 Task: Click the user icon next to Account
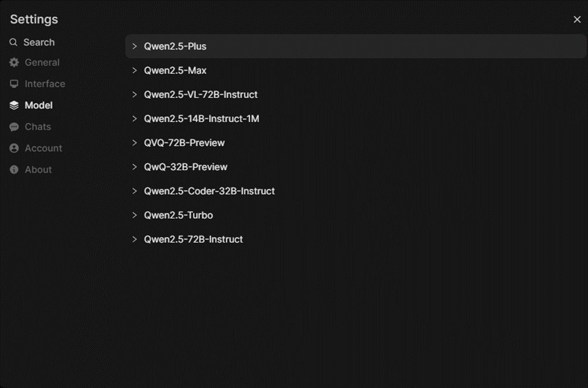point(14,148)
